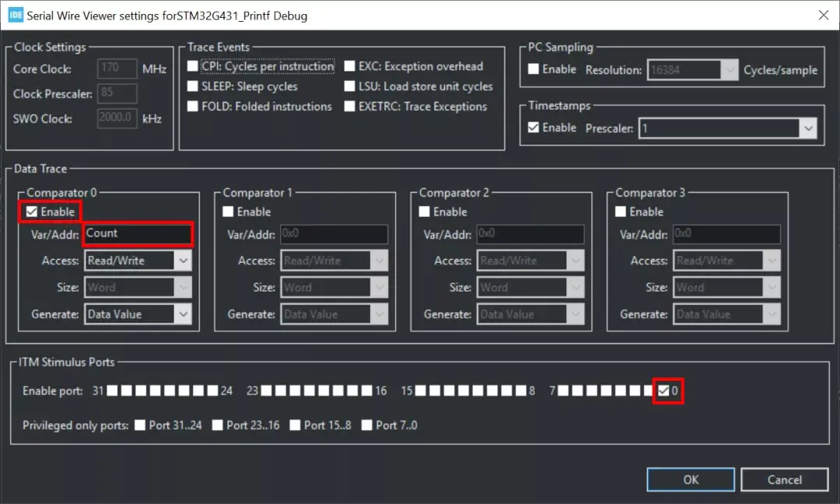Click the IDE logo in the title bar
This screenshot has width=840, height=504.
tap(16, 15)
